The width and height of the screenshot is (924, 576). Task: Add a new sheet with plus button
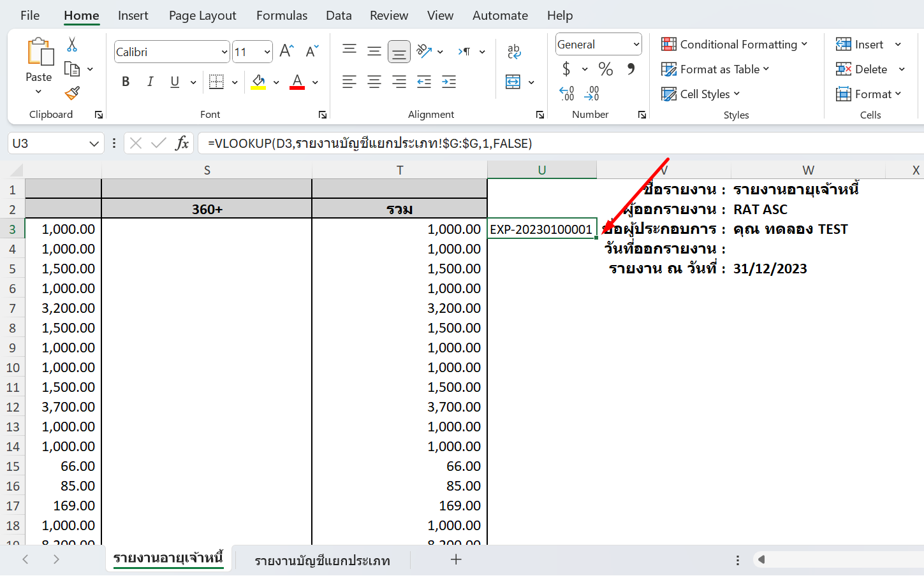456,559
